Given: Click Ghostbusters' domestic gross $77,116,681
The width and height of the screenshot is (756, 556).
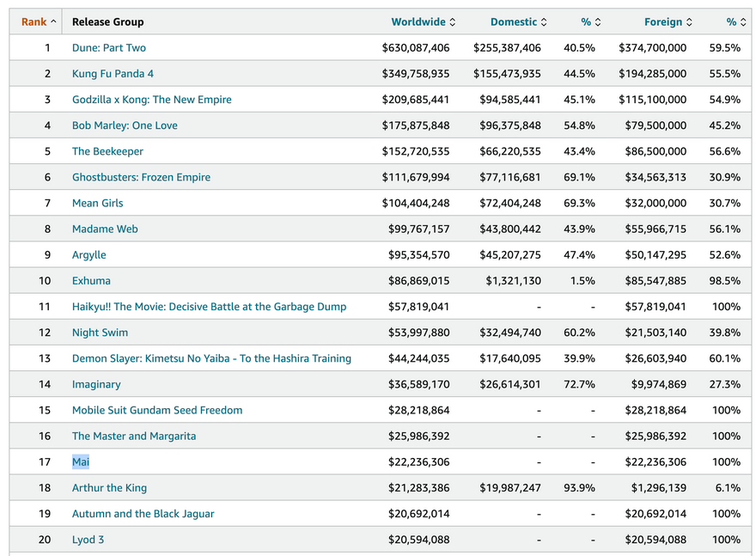Looking at the screenshot, I should pos(510,177).
